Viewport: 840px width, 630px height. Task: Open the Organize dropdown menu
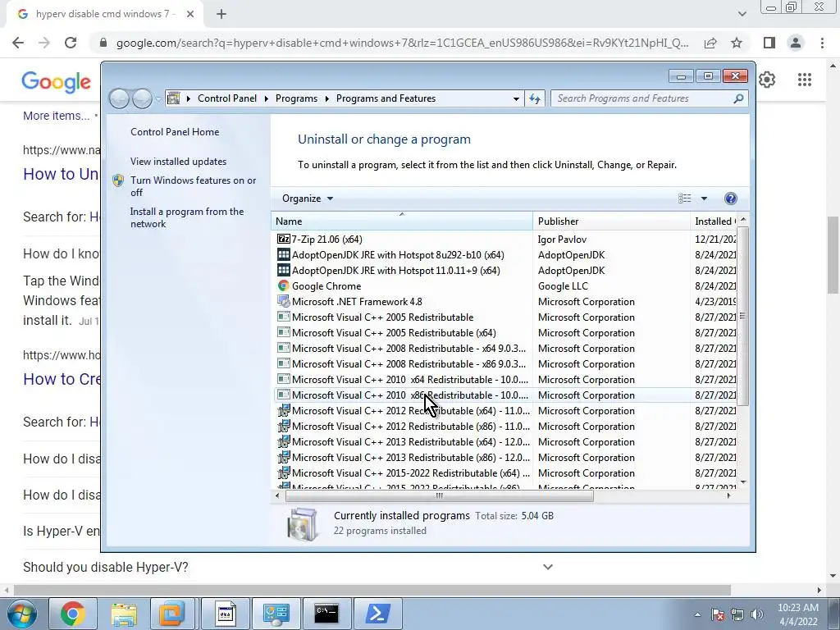[308, 199]
